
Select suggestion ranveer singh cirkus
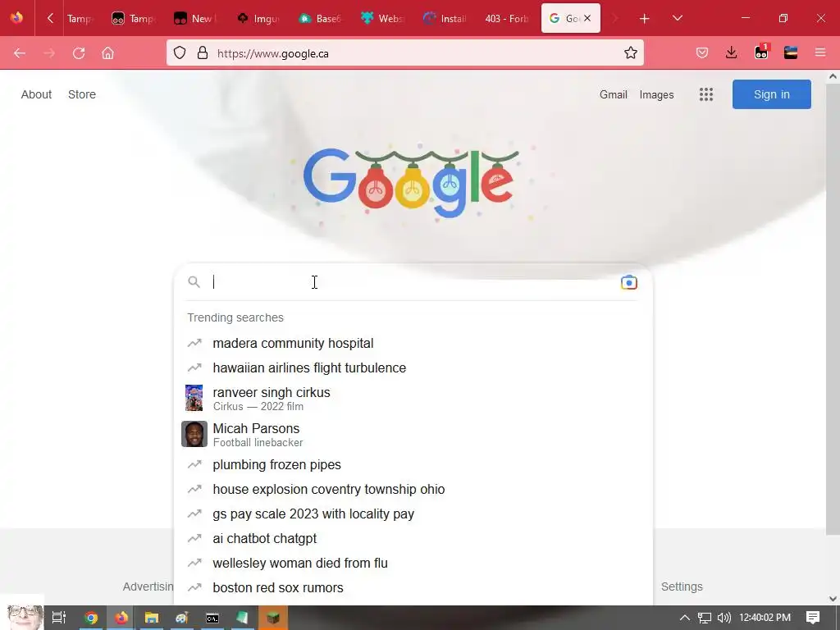pyautogui.click(x=413, y=398)
